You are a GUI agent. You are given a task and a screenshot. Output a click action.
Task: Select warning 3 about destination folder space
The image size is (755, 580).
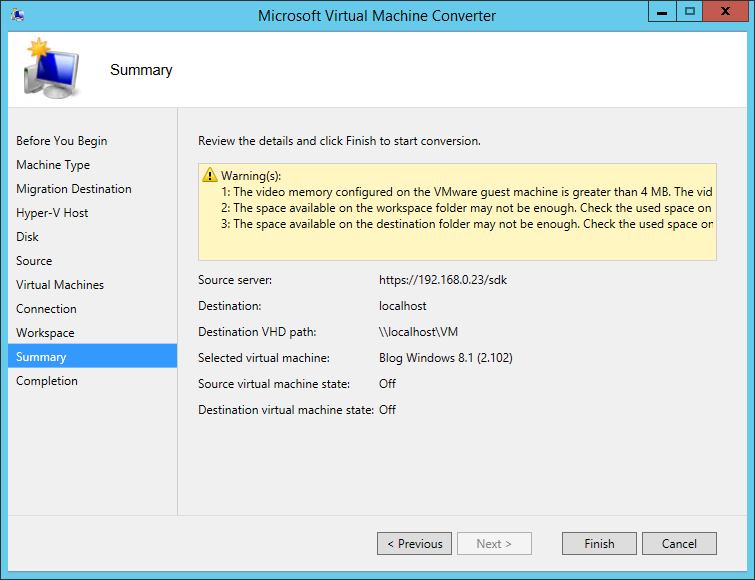click(467, 224)
